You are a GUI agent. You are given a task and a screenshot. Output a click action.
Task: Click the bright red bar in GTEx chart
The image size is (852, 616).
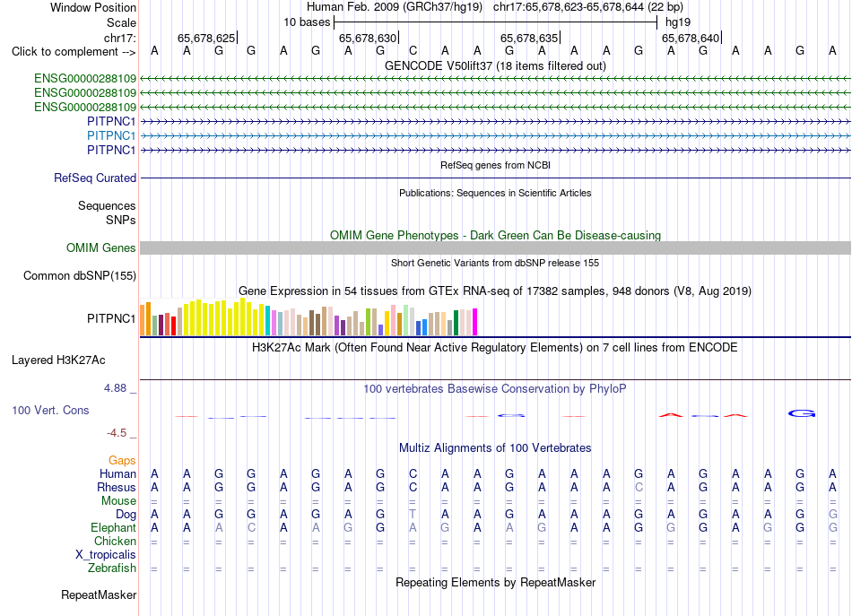[173, 325]
